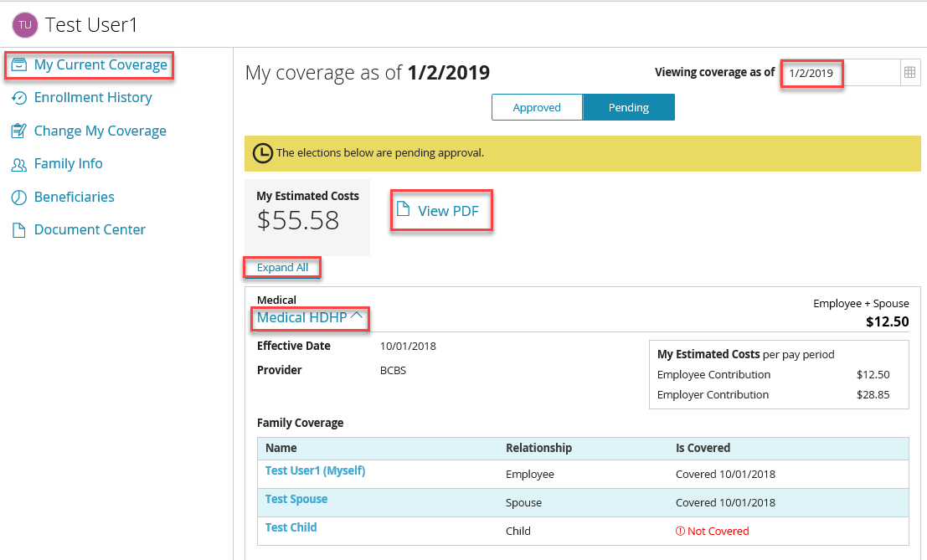This screenshot has height=560, width=927.
Task: Click the Enrollment History clock icon
Action: coord(18,98)
